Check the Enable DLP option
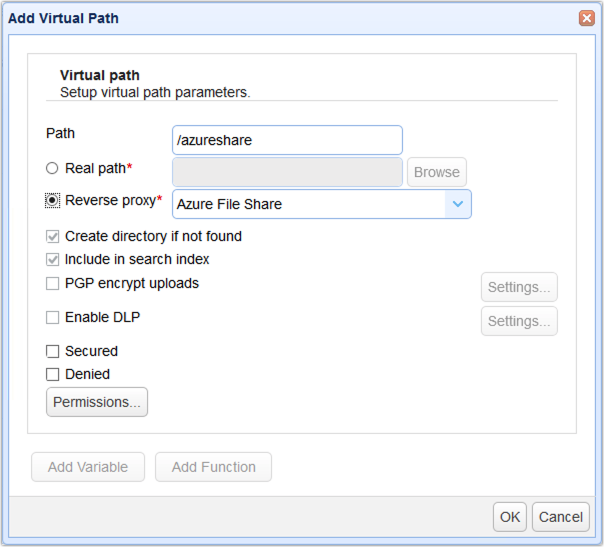Viewport: 604px width, 547px height. [x=53, y=318]
